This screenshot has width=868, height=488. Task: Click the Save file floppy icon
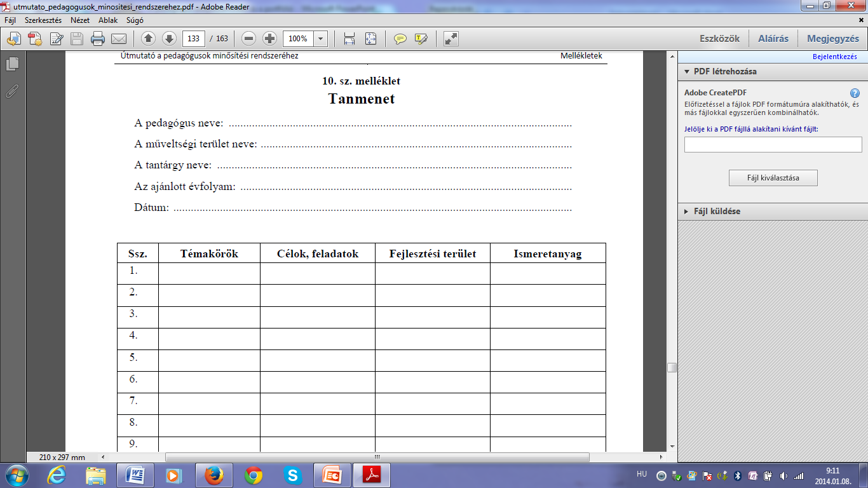(x=77, y=39)
